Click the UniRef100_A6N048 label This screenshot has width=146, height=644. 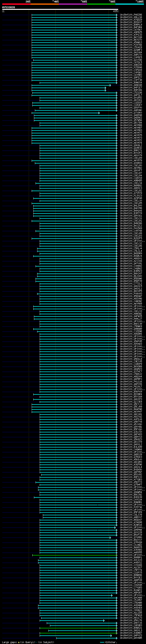click(x=131, y=85)
